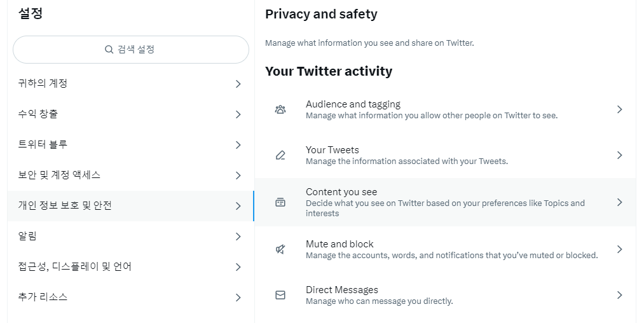
Task: Expand the 수익 창출 chevron
Action: tap(238, 114)
